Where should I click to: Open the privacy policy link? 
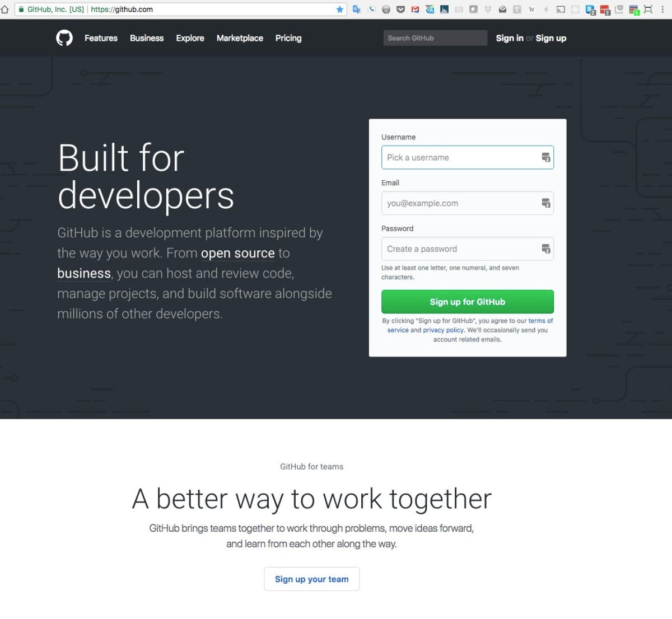pos(444,330)
